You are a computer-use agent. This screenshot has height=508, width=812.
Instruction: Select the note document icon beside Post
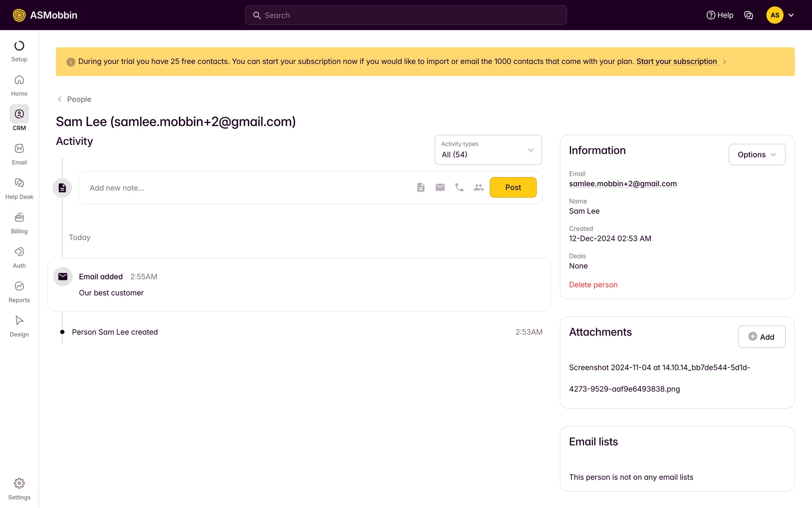420,188
